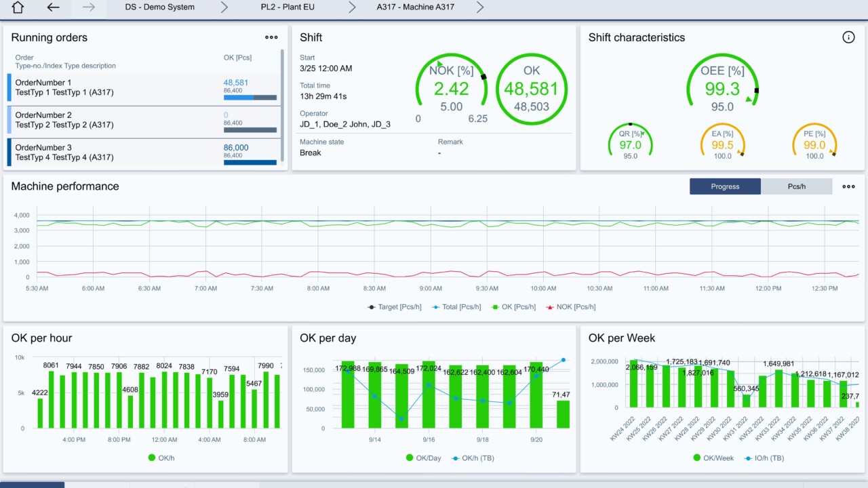
Task: Toggle OK [Pcs/h] legend entry
Action: click(513, 307)
